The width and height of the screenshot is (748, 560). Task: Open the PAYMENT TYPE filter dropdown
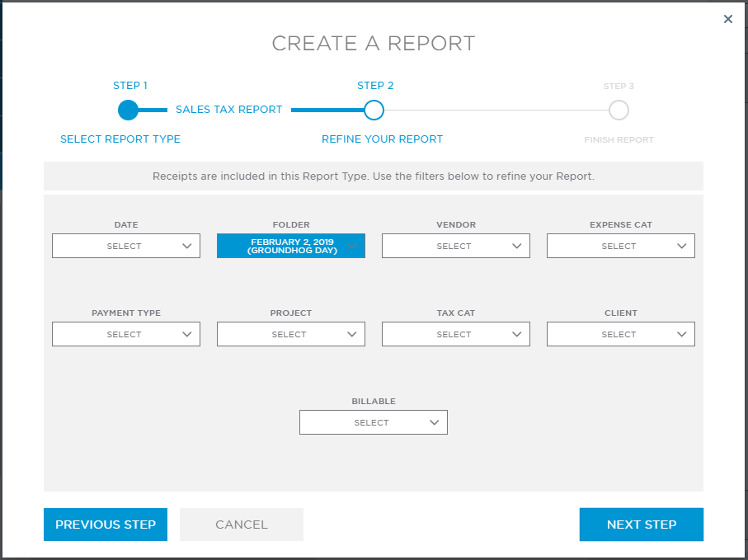point(125,334)
